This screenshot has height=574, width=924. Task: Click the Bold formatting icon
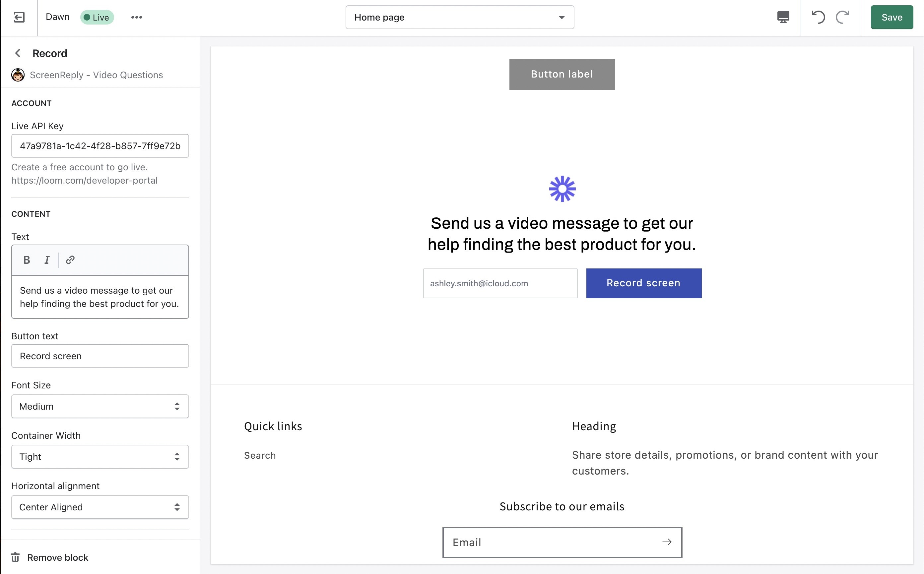tap(27, 260)
